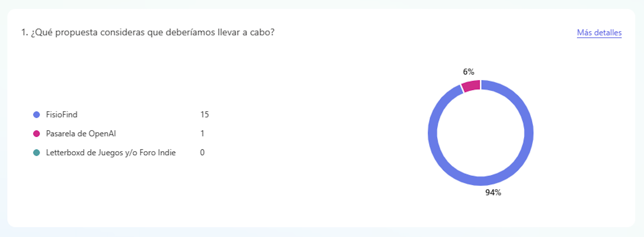644x237 pixels.
Task: Click the teal Letterboxd legend dot
Action: click(x=37, y=153)
